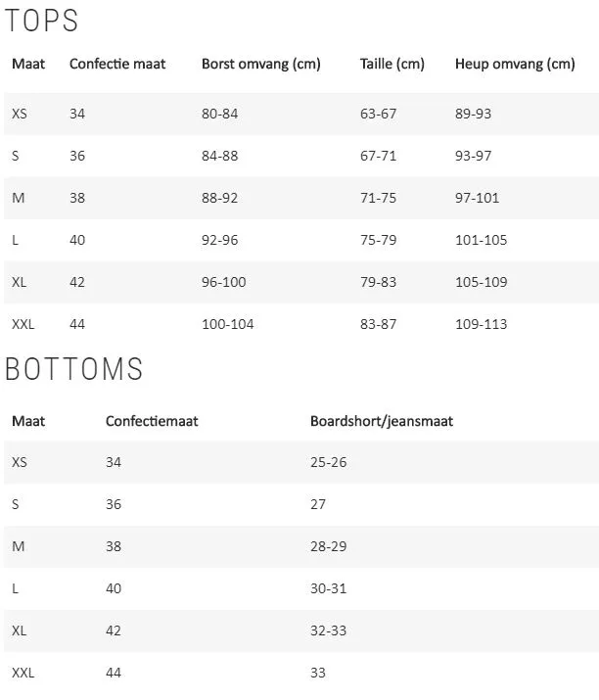Image resolution: width=599 pixels, height=700 pixels.
Task: Click the BOTTOMS heading
Action: point(74,369)
